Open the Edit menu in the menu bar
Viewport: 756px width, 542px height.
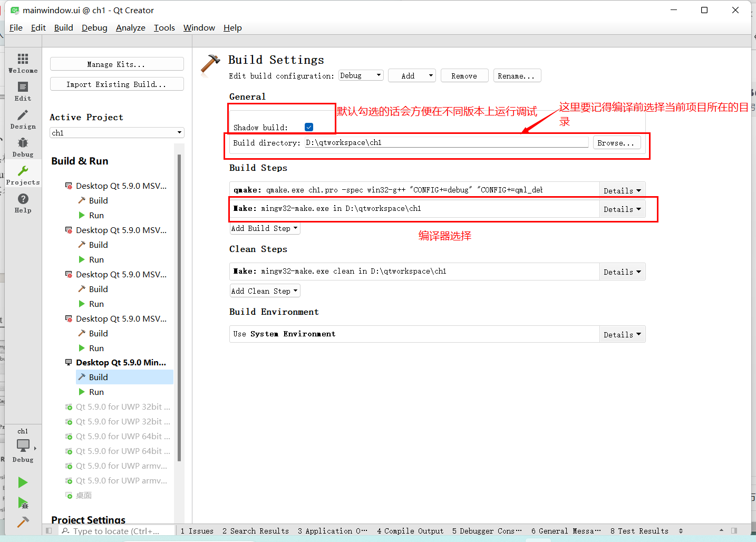[x=38, y=28]
